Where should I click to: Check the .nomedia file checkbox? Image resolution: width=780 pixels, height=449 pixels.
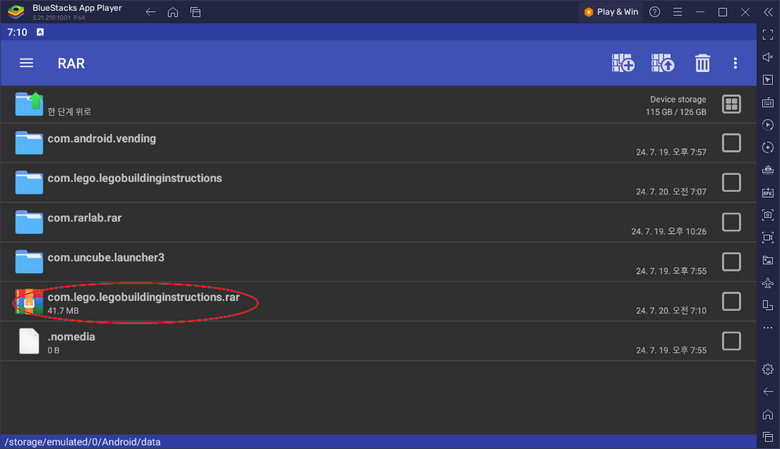(x=731, y=341)
